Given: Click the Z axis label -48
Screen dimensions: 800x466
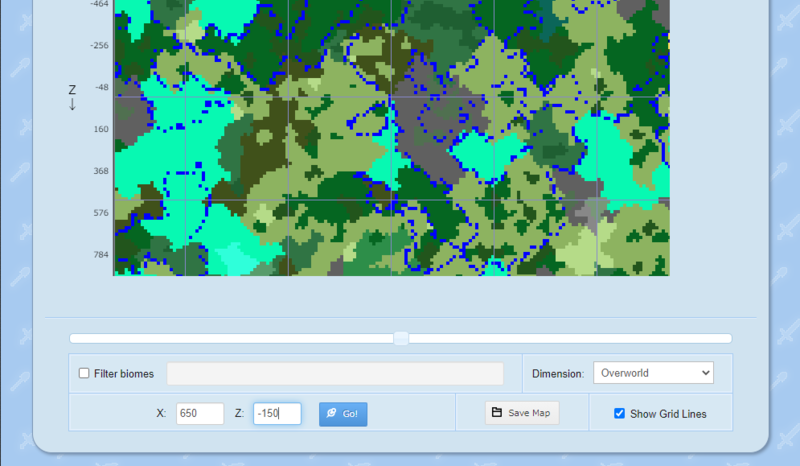Looking at the screenshot, I should click(x=102, y=87).
